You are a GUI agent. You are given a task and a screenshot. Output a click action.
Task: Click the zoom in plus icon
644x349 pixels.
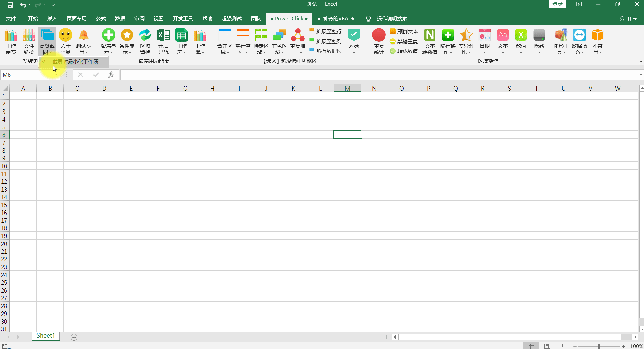coord(623,346)
